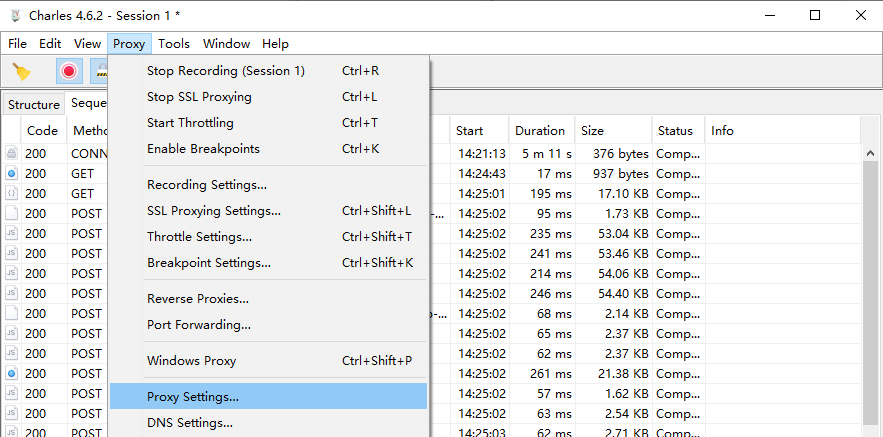Select the 5 m 11 s duration cell

click(x=542, y=153)
